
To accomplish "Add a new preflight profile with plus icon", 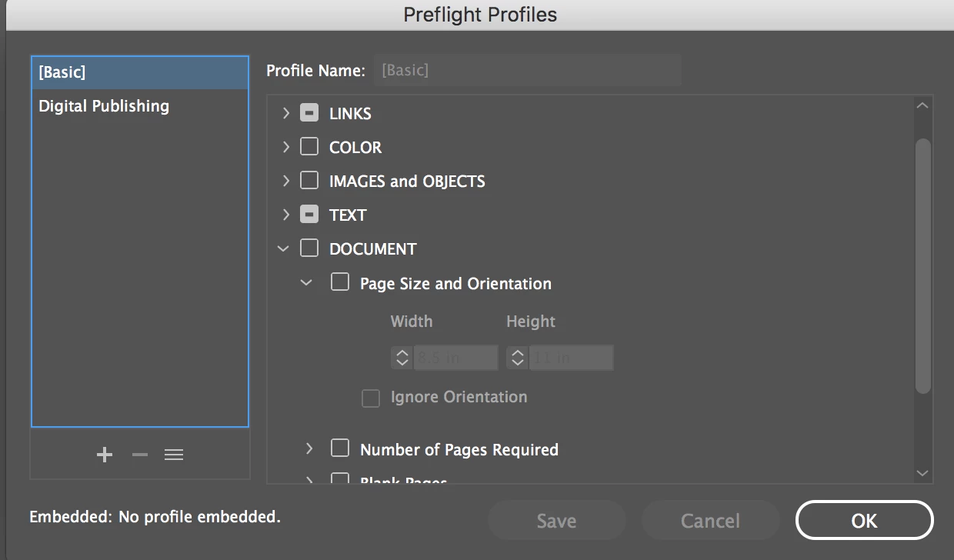I will pos(105,455).
